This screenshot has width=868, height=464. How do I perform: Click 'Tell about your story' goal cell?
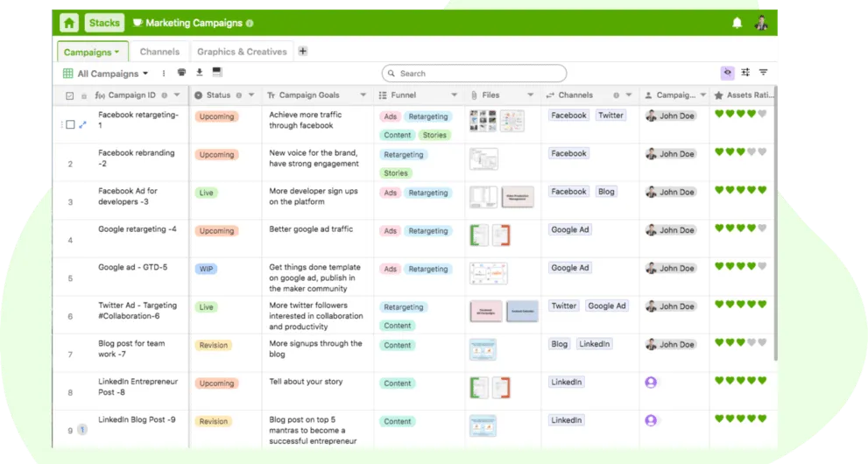pos(318,391)
